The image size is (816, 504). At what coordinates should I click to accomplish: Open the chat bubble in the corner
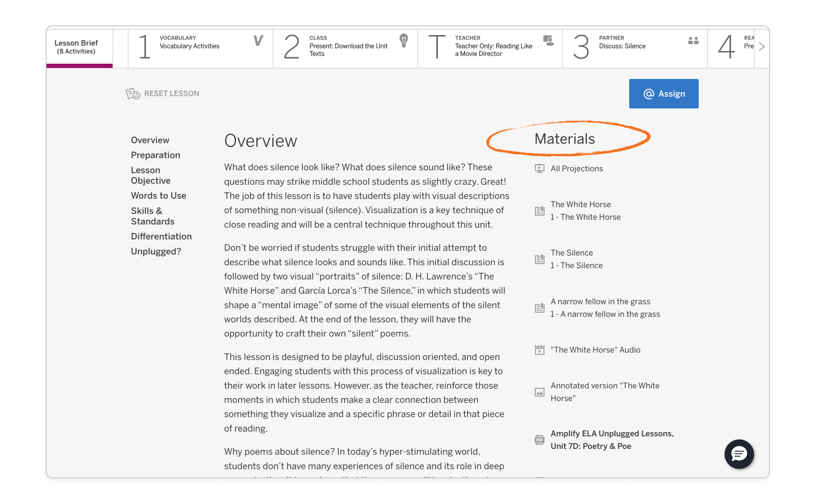tap(739, 454)
